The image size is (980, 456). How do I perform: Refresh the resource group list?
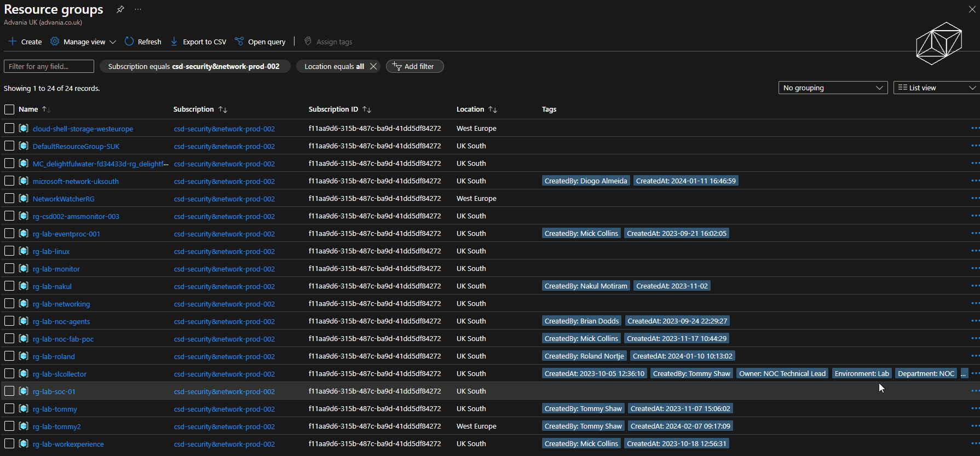click(143, 42)
